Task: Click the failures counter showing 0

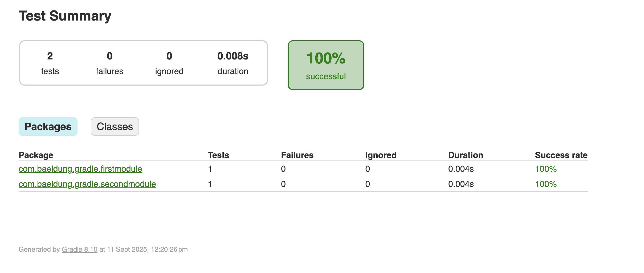Action: tap(109, 56)
